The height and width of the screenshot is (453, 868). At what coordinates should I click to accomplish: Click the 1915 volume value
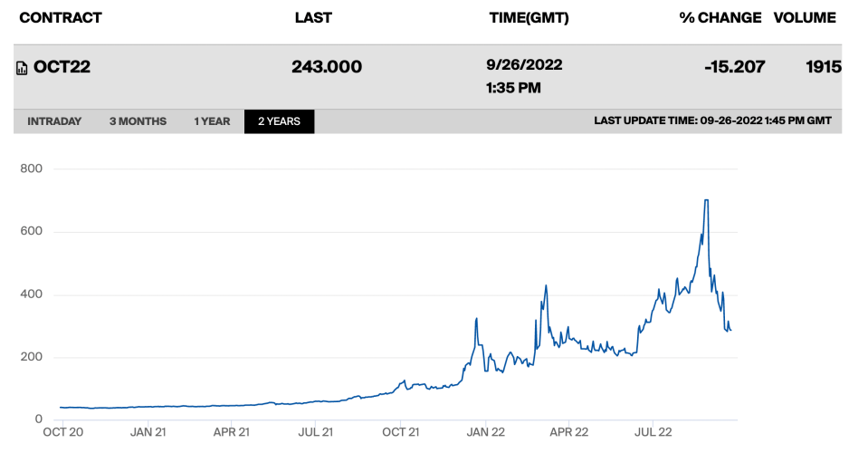click(823, 67)
